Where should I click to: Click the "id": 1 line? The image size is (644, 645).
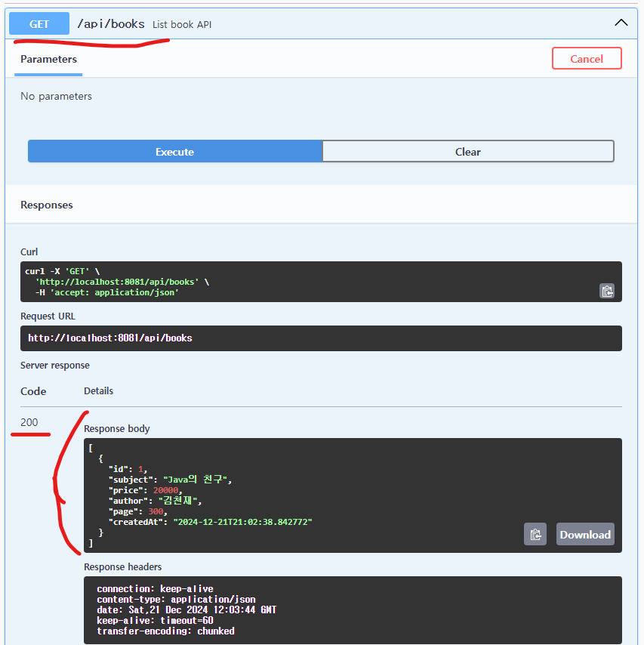[x=128, y=469]
